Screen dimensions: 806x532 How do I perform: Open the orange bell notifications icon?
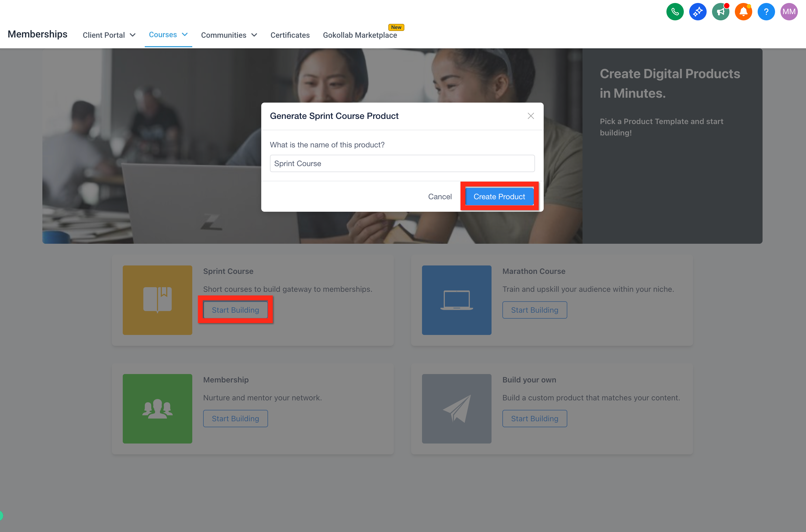(743, 12)
